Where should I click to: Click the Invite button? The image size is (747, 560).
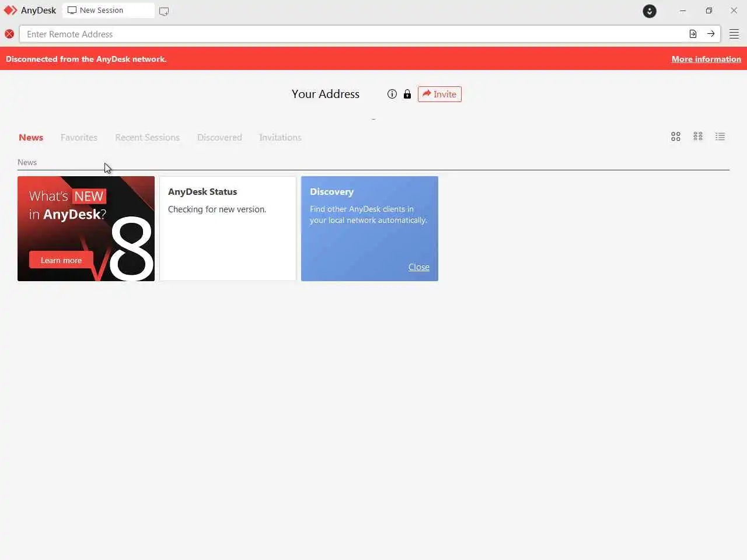pyautogui.click(x=439, y=94)
